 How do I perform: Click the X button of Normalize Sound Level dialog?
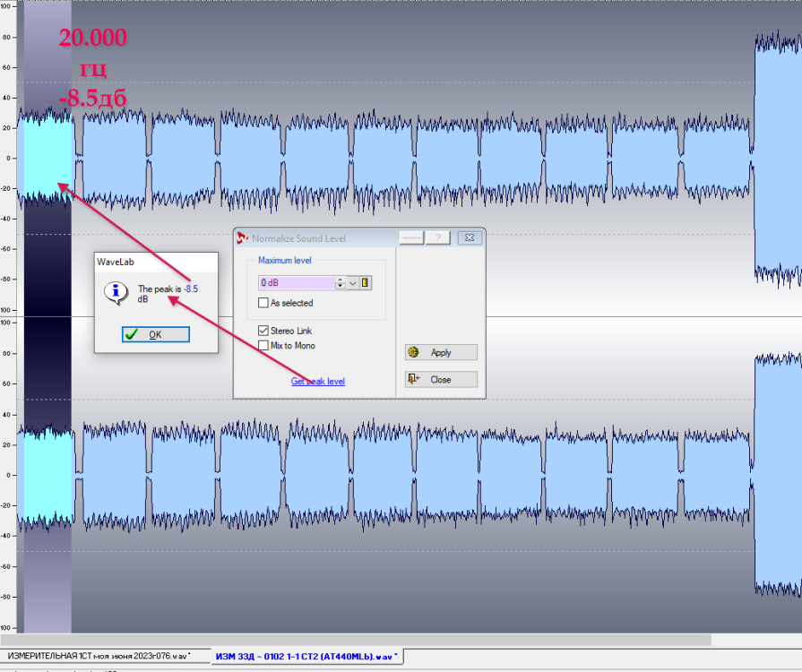470,237
